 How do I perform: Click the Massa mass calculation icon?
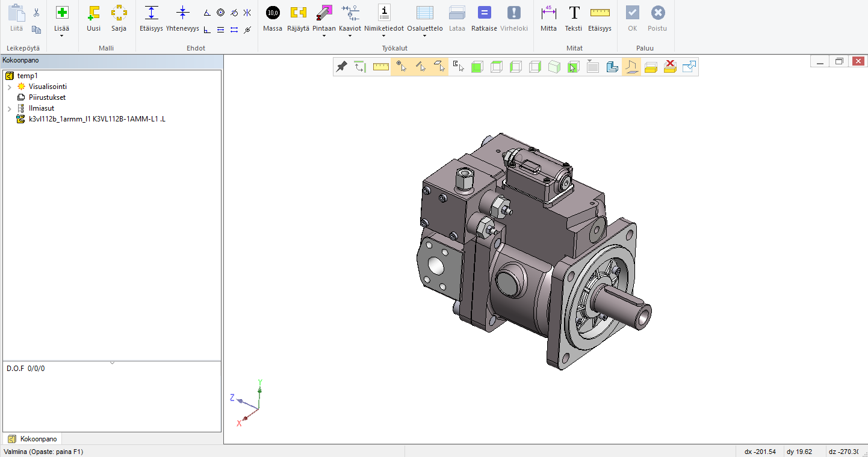click(273, 13)
